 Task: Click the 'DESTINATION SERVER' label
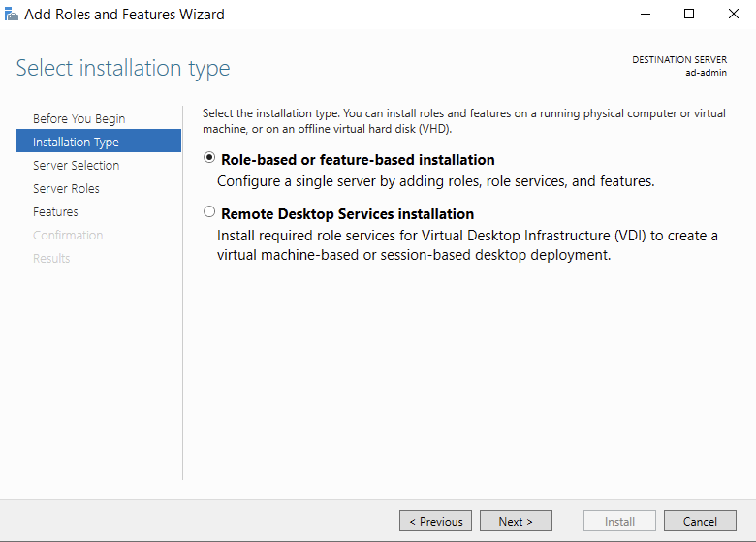tap(679, 60)
